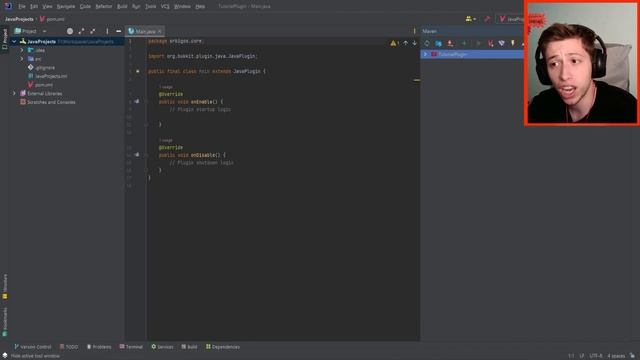Click Generate Sources and Update Folders icon
This screenshot has width=640, height=360.
click(438, 43)
